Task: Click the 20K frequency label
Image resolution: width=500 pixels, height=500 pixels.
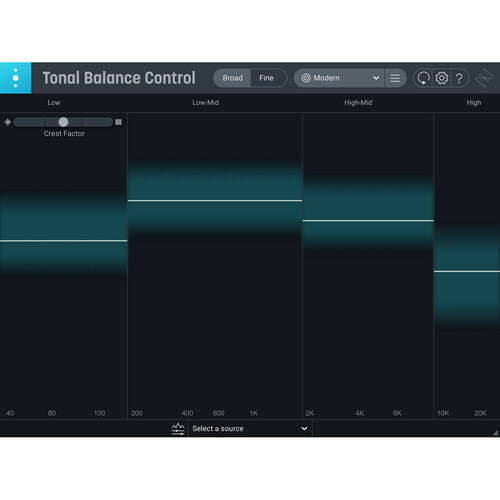Action: click(480, 413)
